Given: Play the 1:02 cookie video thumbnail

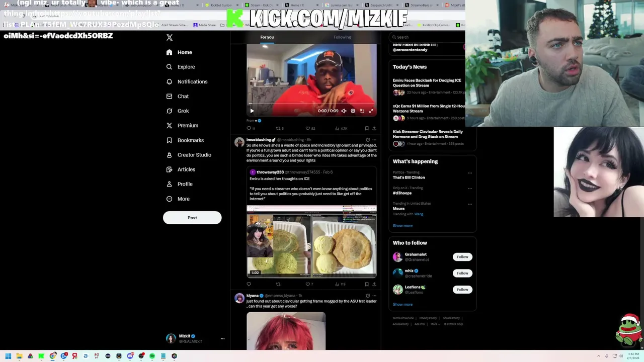Looking at the screenshot, I should point(311,241).
